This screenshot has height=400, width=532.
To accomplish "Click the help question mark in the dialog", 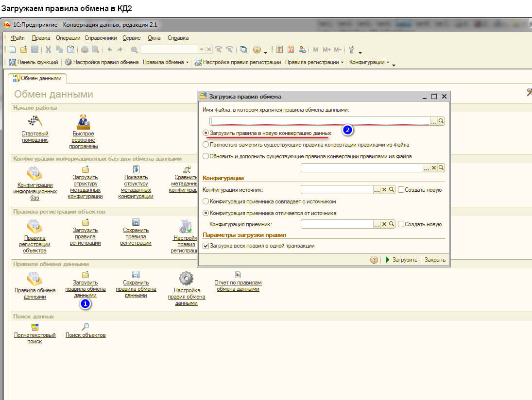I will pyautogui.click(x=374, y=260).
